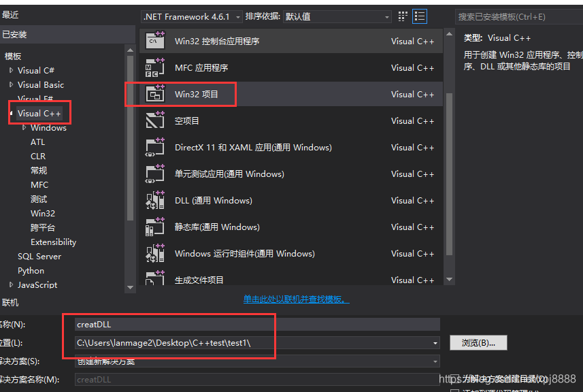Open the 最近 section
This screenshot has height=392, width=583.
tap(10, 15)
